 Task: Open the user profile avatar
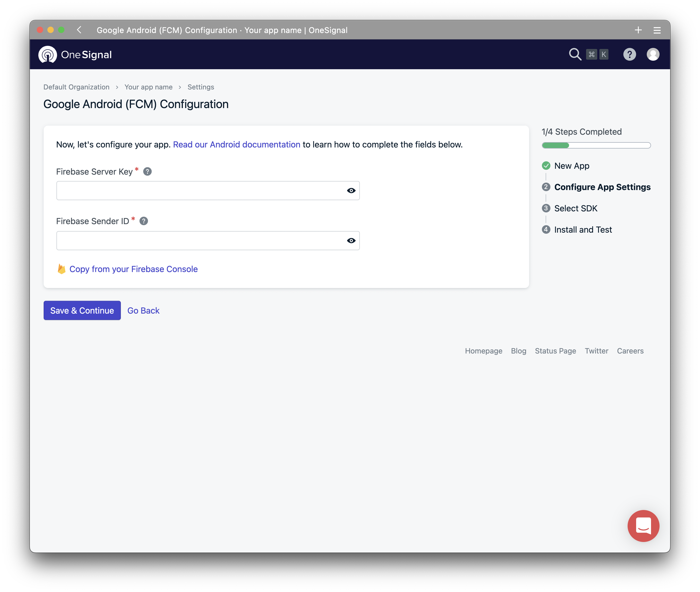[x=653, y=54]
